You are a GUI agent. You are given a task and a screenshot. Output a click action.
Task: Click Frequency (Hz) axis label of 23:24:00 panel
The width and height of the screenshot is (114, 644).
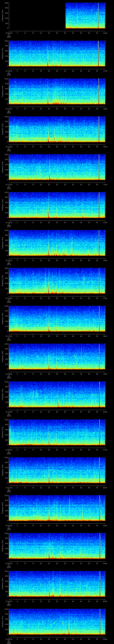coord(3,584)
